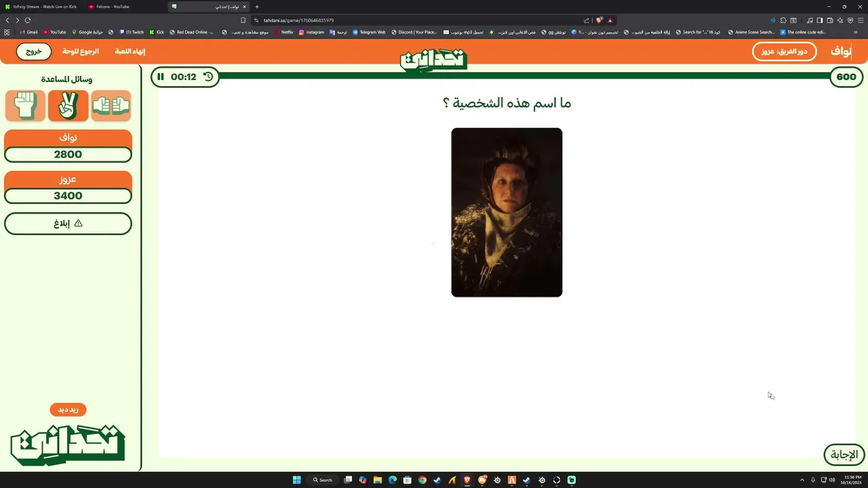Open the YouTube bookmark

pos(54,32)
